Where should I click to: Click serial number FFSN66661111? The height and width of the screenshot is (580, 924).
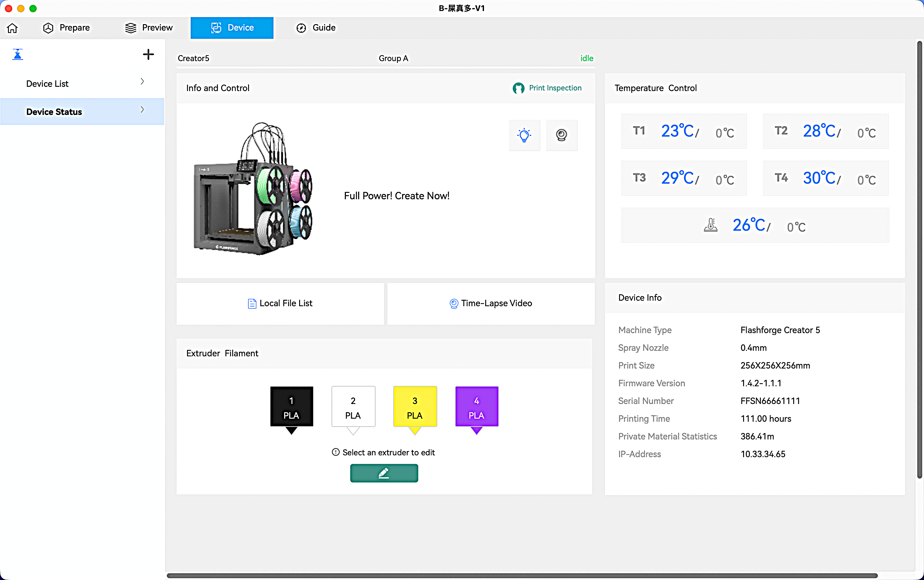pyautogui.click(x=770, y=401)
